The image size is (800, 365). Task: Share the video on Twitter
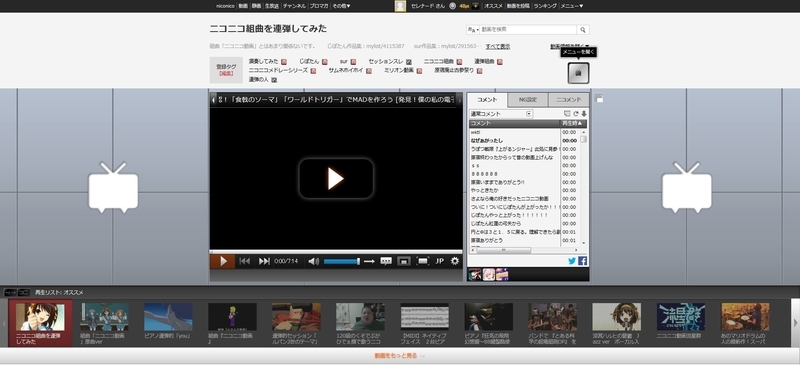tap(572, 261)
